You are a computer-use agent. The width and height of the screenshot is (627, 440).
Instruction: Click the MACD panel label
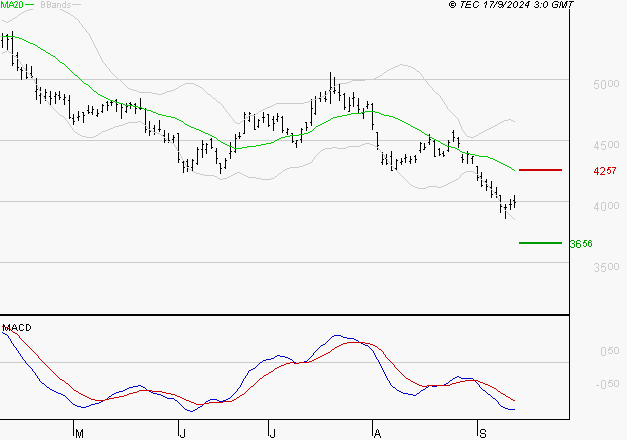[17, 328]
